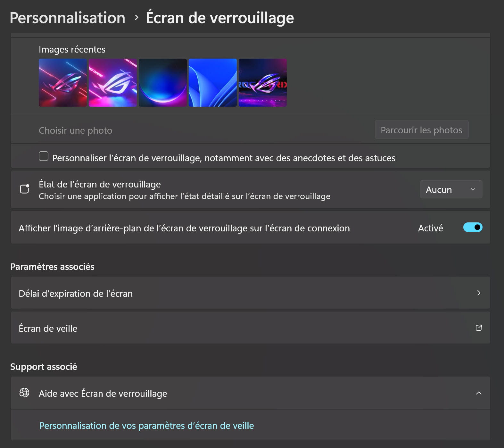
Task: Enable the personalization anecdotes checkbox
Action: pyautogui.click(x=44, y=156)
